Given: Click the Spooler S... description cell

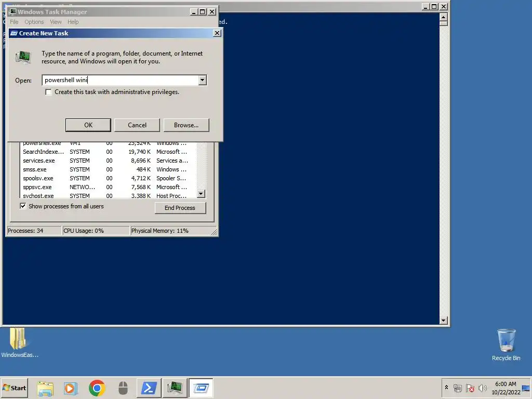Looking at the screenshot, I should click(x=171, y=178).
